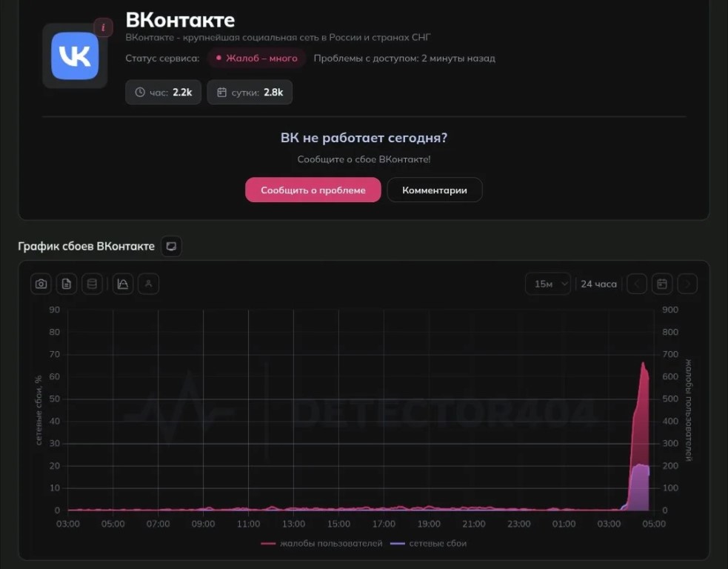728x569 pixels.
Task: Click the complaints spike peak in the chart
Action: click(x=643, y=363)
